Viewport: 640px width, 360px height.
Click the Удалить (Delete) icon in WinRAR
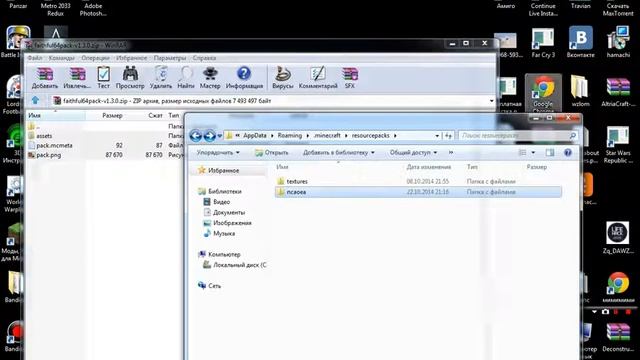(x=161, y=78)
